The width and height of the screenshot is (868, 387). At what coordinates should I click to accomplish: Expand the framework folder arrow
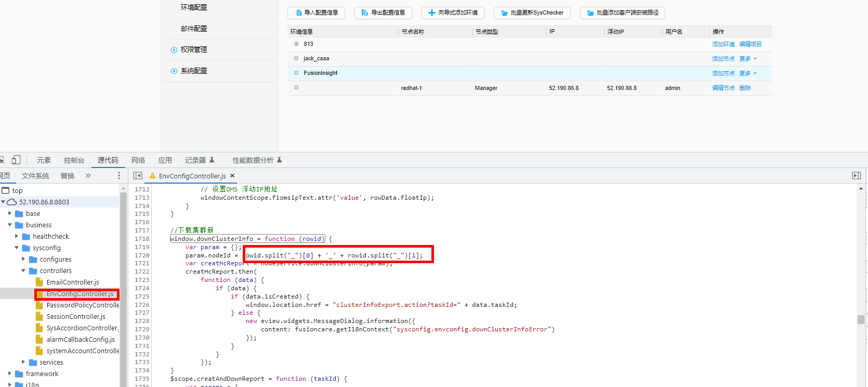(10, 373)
